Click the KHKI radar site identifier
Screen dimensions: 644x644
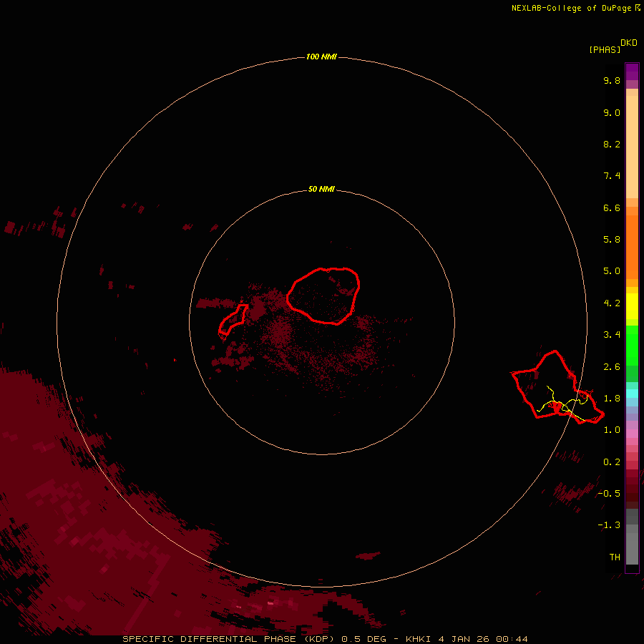pos(419,639)
